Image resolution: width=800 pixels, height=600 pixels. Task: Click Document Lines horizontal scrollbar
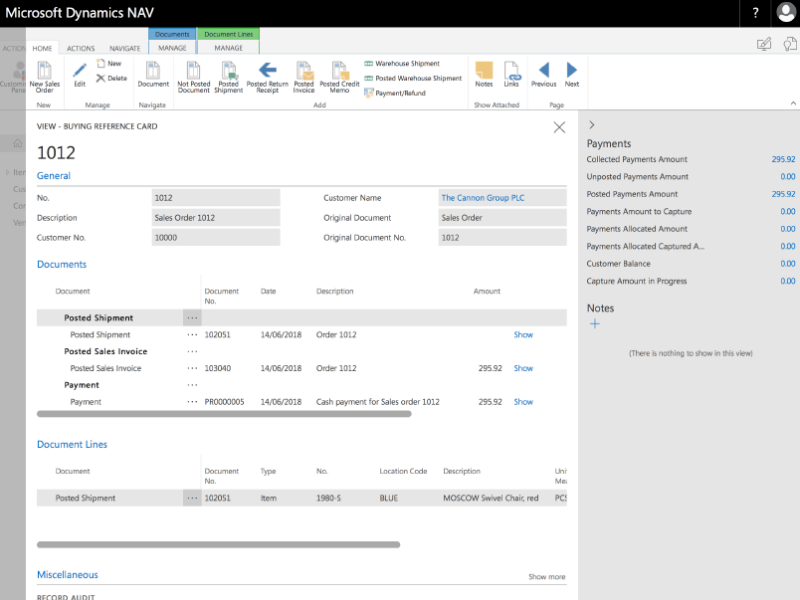click(x=218, y=545)
